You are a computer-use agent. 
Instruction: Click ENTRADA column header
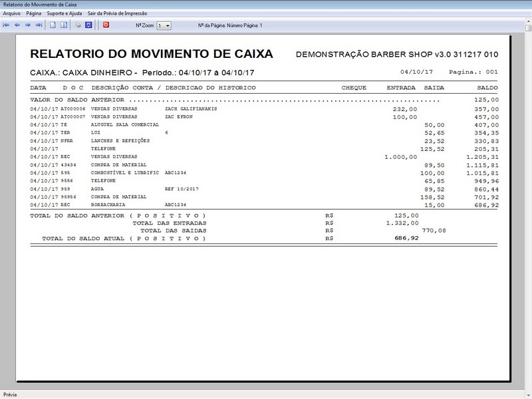(401, 88)
